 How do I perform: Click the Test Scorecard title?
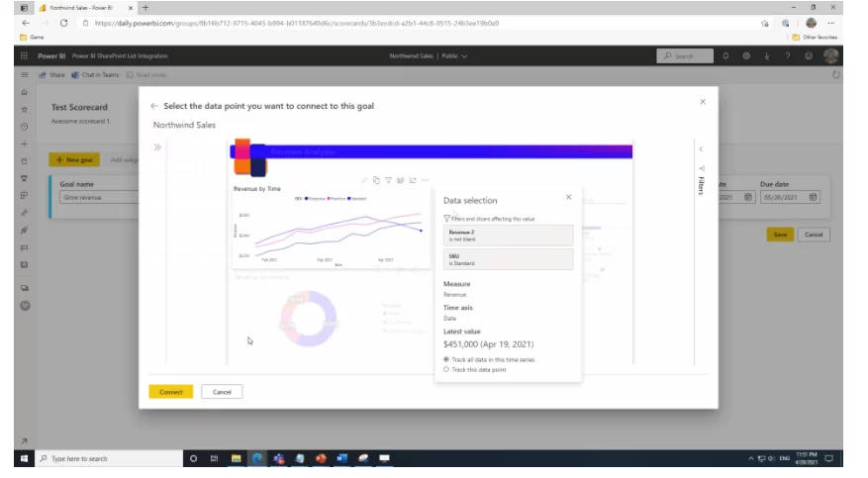coord(79,107)
